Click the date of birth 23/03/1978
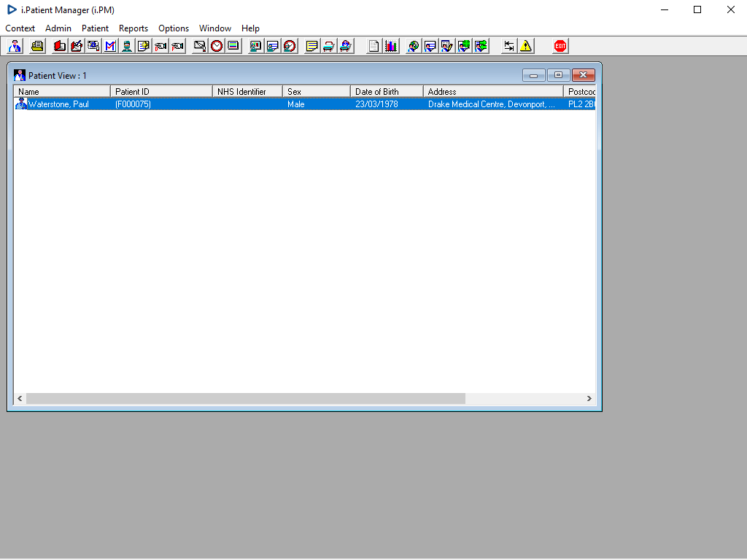 [376, 104]
